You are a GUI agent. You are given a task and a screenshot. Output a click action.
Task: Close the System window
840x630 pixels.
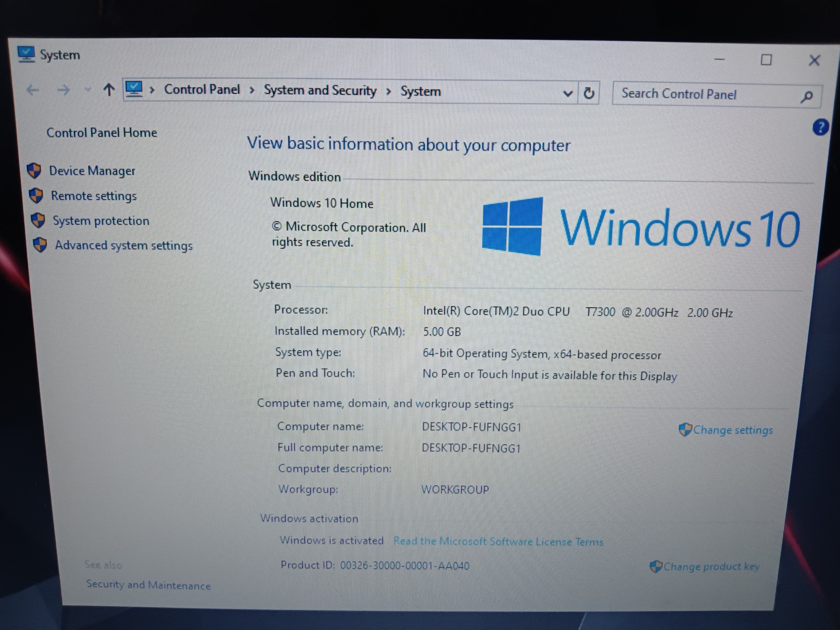pyautogui.click(x=814, y=60)
